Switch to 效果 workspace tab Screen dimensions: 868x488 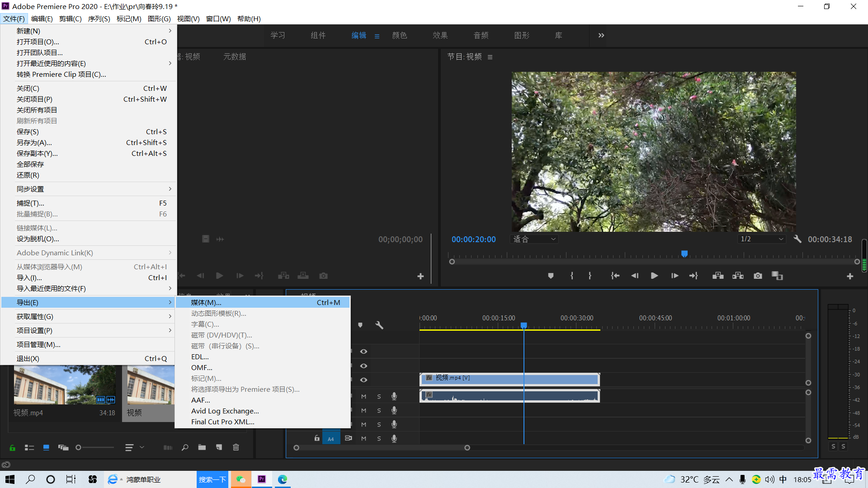pos(440,35)
